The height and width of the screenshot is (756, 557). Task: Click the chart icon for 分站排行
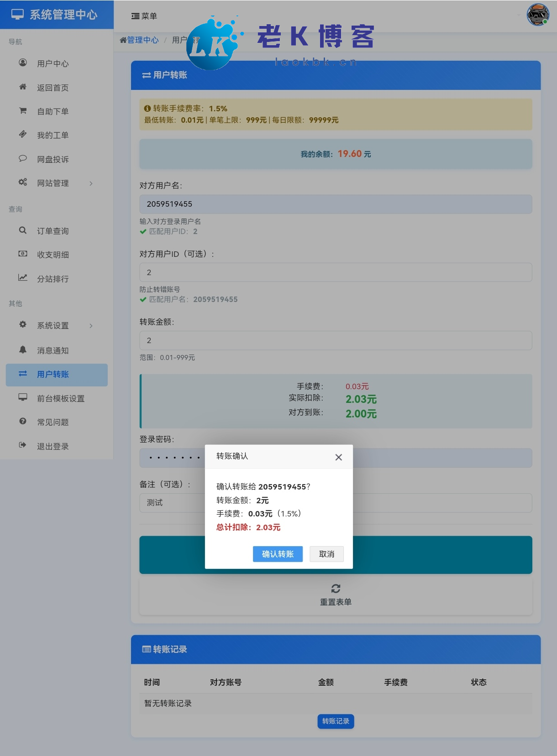point(22,277)
